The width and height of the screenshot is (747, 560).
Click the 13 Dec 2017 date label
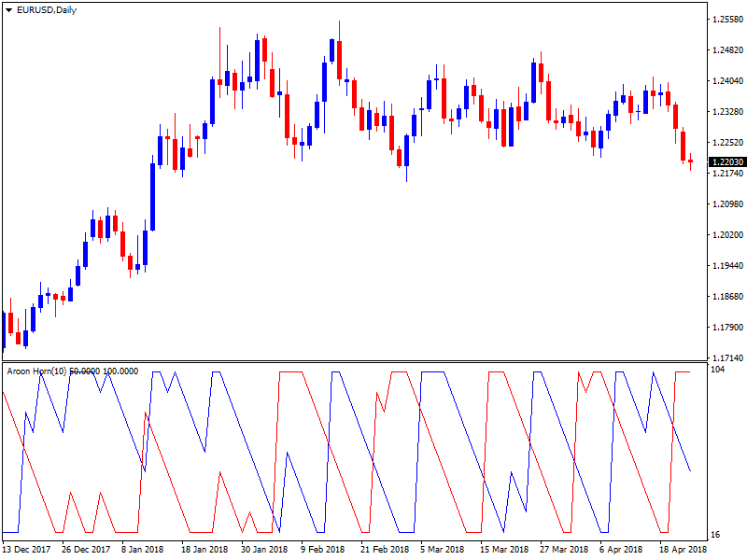click(27, 550)
